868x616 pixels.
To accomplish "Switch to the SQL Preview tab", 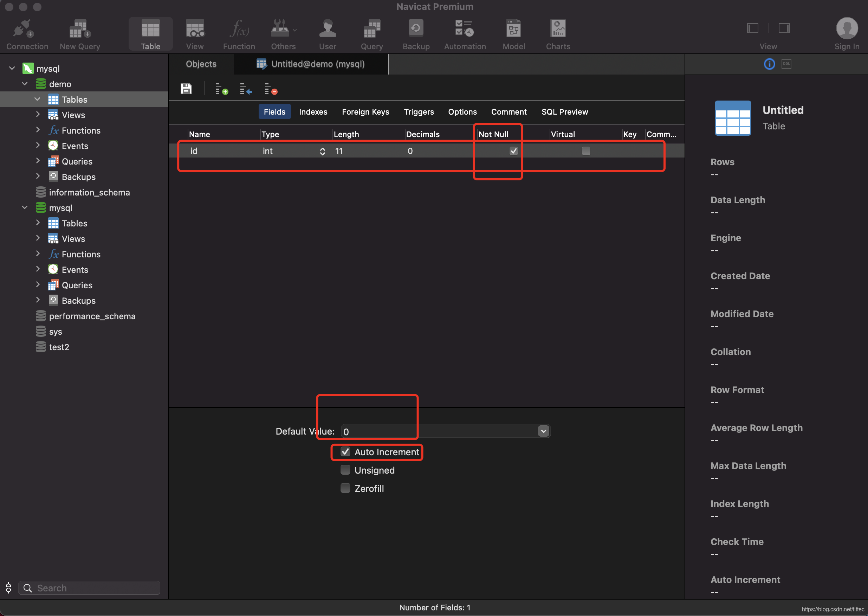I will click(564, 112).
